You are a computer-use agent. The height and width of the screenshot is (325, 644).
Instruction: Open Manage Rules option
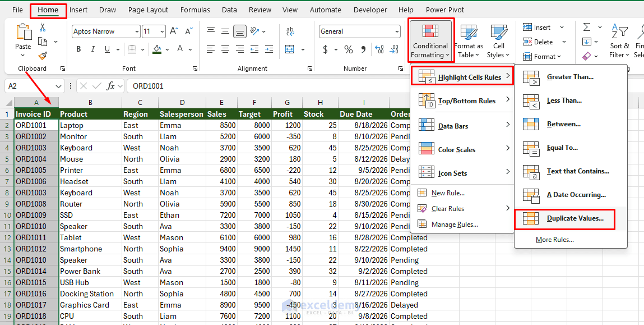462,224
